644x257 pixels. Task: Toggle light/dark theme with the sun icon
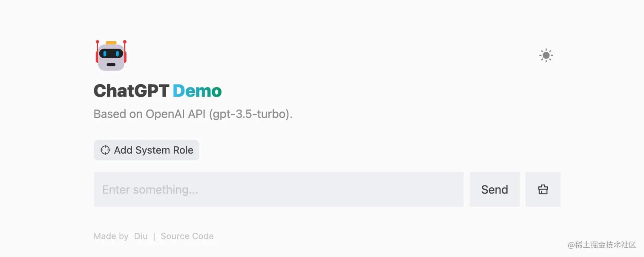pos(546,55)
